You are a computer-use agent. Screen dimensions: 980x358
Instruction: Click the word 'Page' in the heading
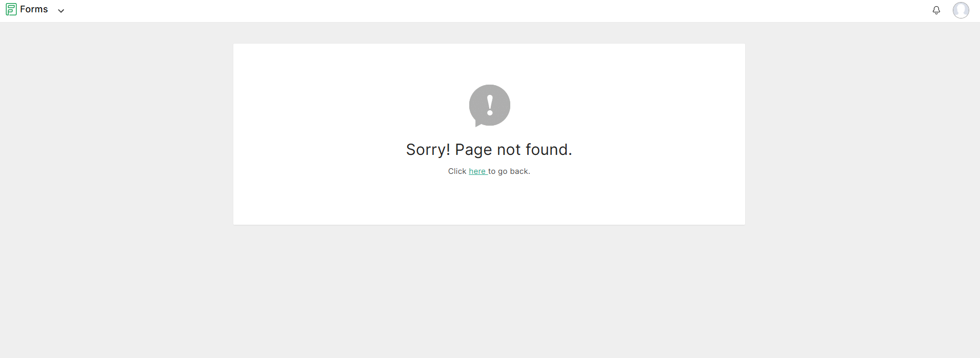(473, 150)
